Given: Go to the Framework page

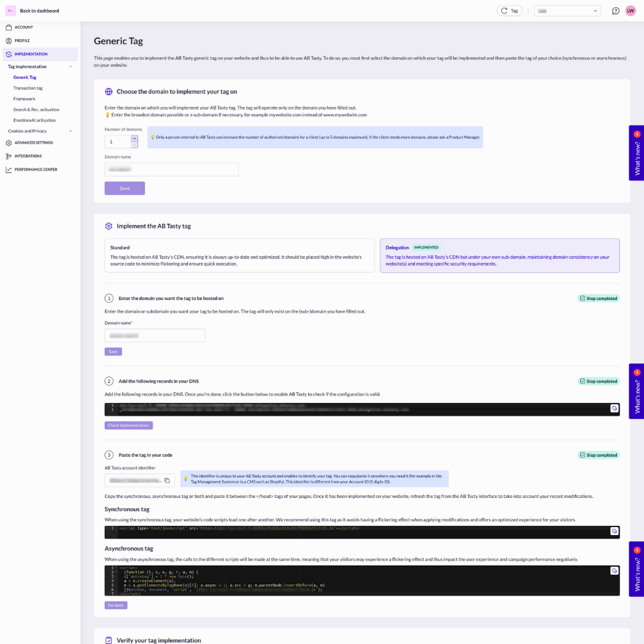Looking at the screenshot, I should tap(24, 99).
